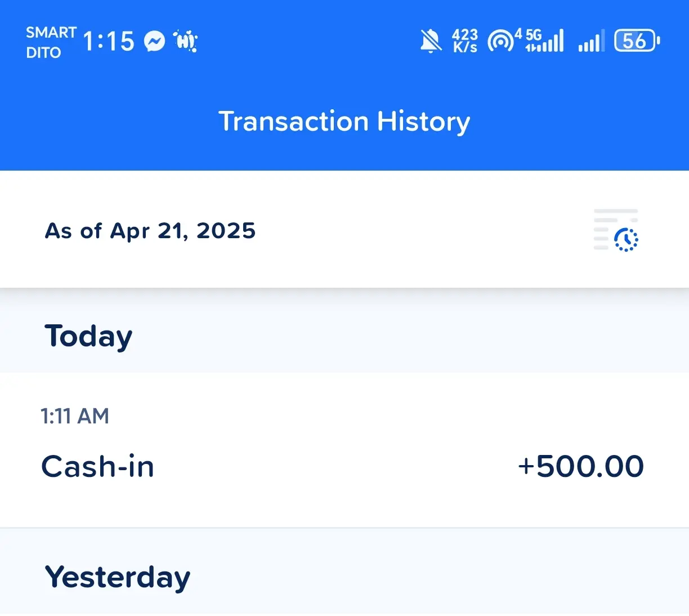Tap the Transaction History title
This screenshot has height=616, width=689.
344,122
